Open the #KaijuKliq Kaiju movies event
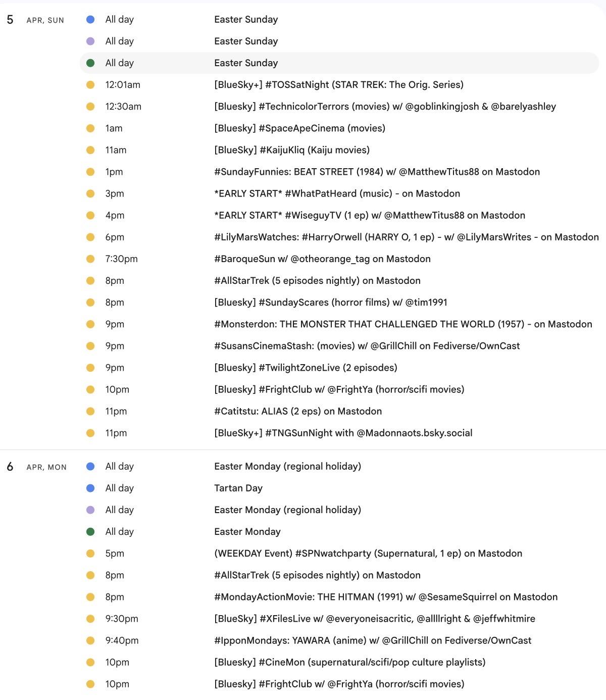 [291, 150]
